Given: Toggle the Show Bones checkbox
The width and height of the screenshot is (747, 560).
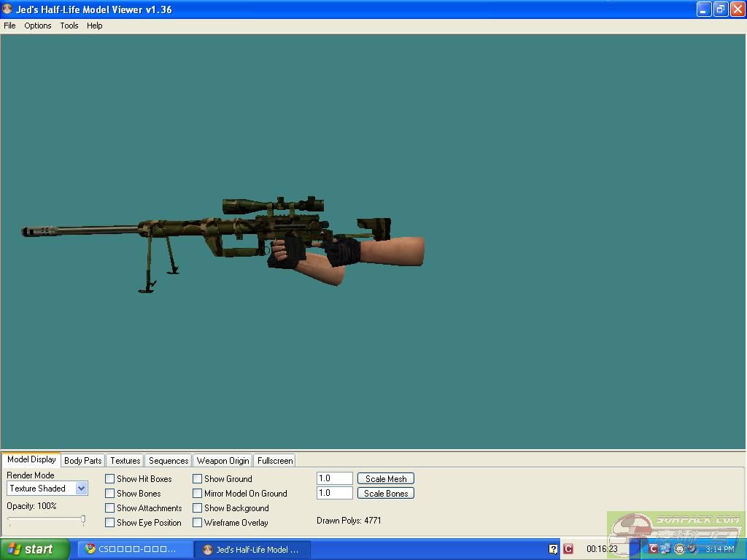Looking at the screenshot, I should 110,494.
